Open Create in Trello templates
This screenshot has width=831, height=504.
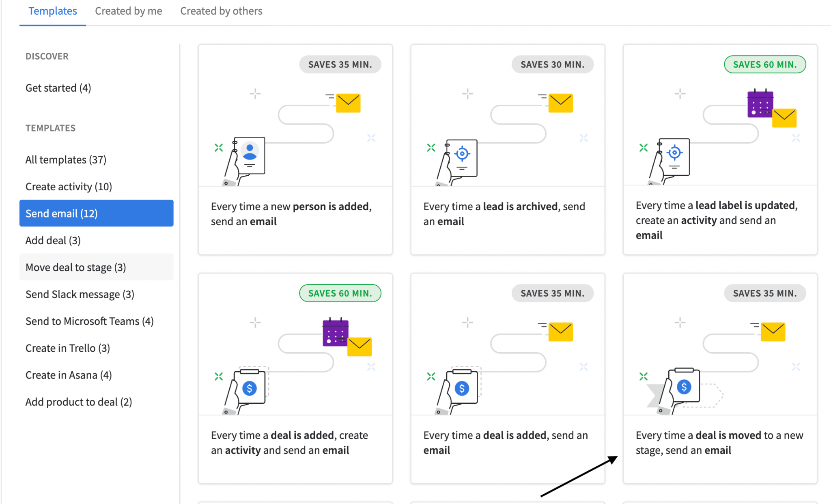point(67,348)
